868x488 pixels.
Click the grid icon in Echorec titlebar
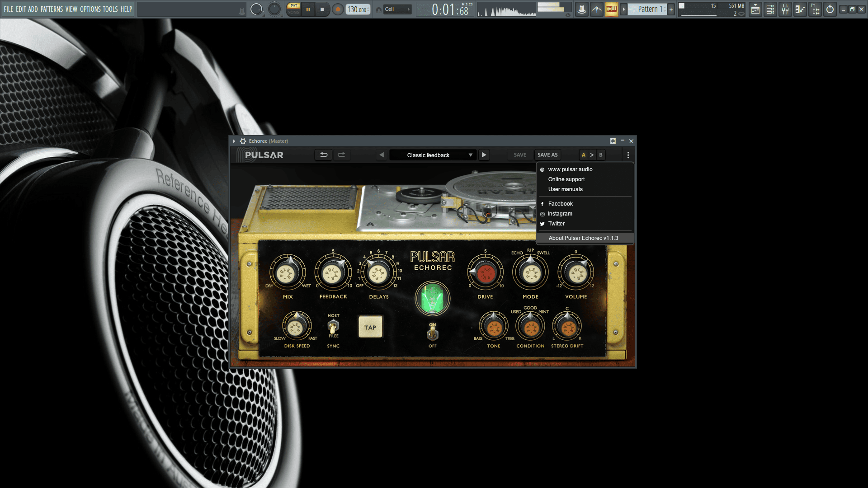(613, 141)
